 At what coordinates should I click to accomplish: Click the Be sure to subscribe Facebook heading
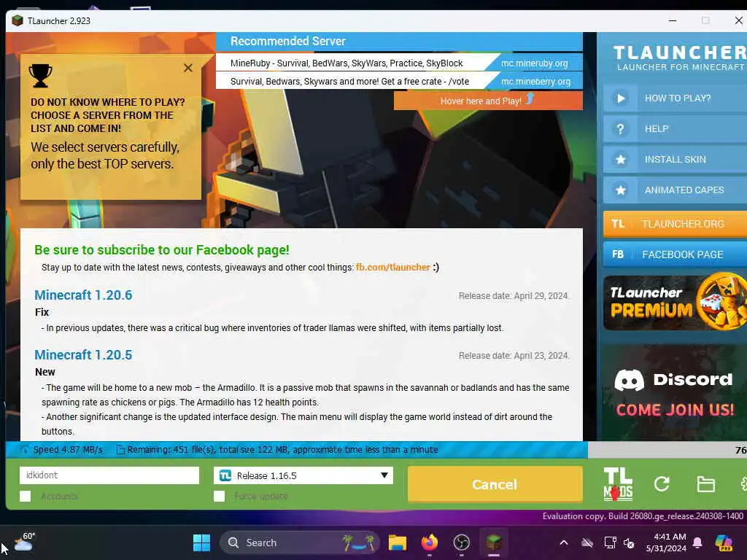pyautogui.click(x=162, y=250)
